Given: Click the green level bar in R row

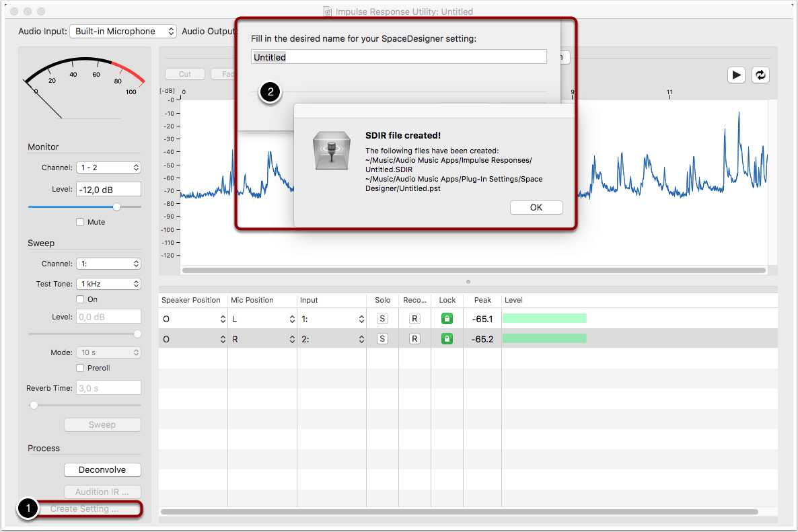Looking at the screenshot, I should point(544,338).
